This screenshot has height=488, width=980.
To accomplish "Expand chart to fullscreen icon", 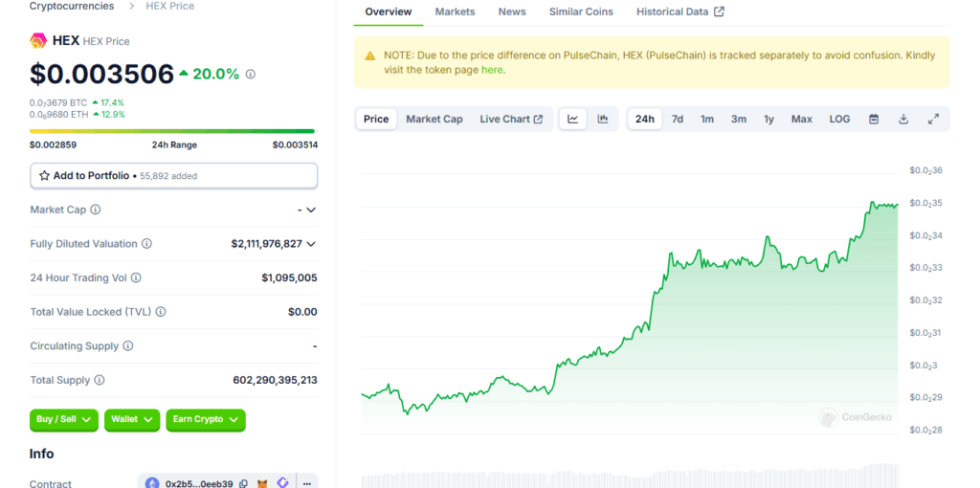I will [x=933, y=119].
